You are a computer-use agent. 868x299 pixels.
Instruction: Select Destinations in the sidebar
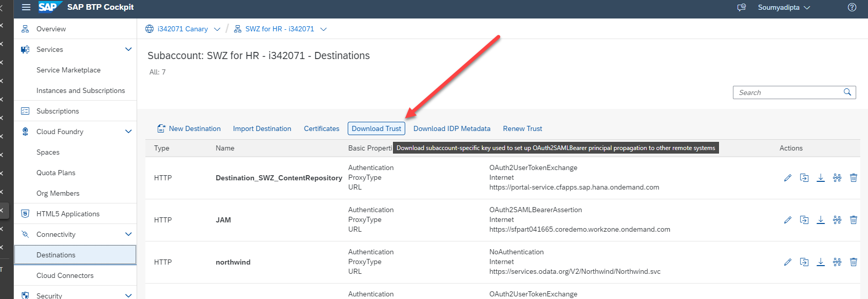click(x=75, y=255)
